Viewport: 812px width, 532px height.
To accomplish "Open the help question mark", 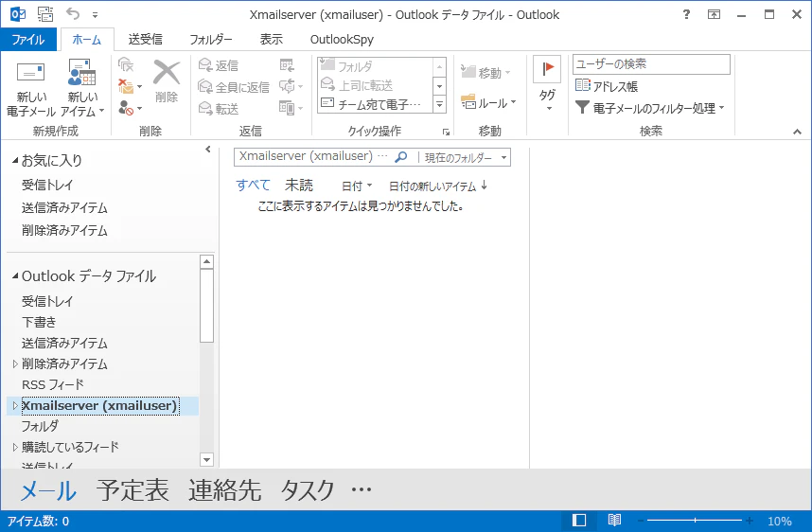I will [x=687, y=14].
